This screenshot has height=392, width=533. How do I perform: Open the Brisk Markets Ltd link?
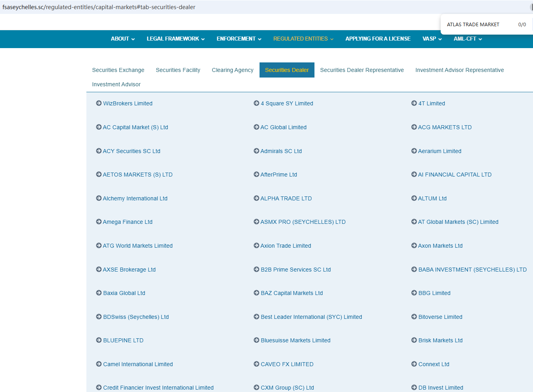point(440,340)
